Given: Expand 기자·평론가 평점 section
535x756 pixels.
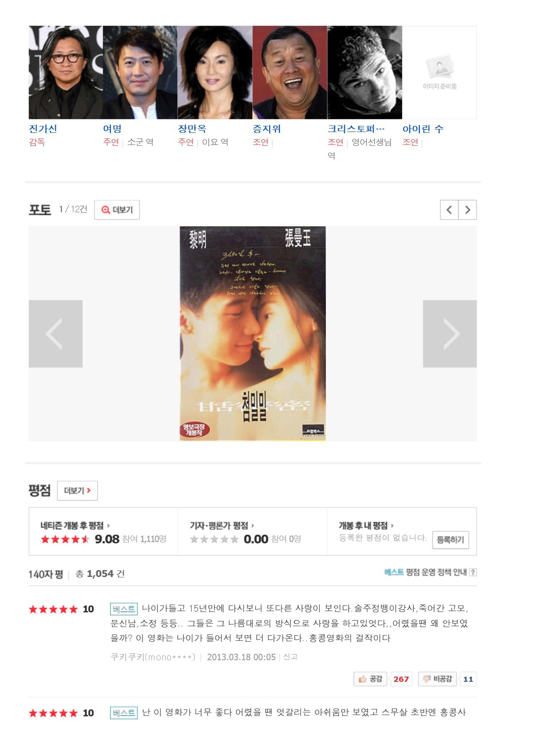Looking at the screenshot, I should tap(222, 525).
